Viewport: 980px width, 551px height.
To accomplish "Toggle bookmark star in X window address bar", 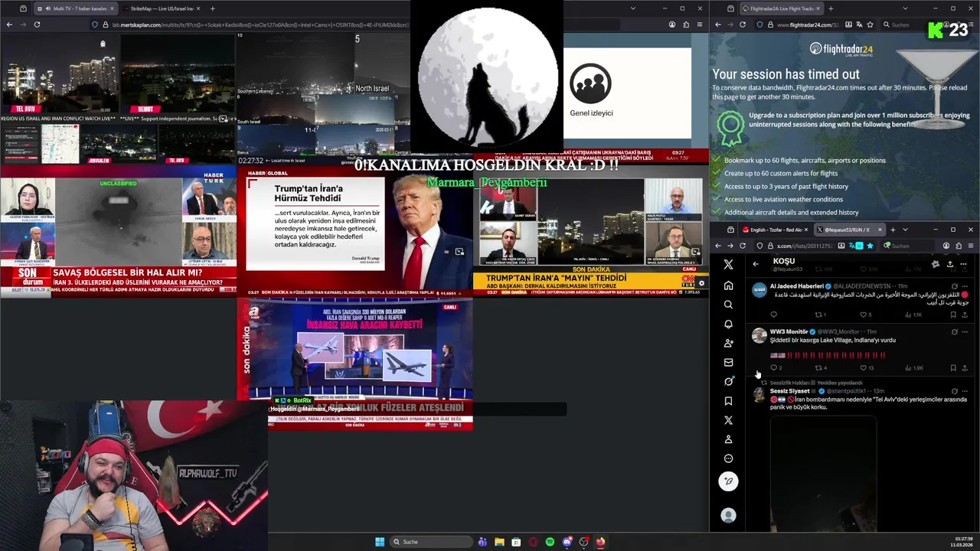I will 871,246.
